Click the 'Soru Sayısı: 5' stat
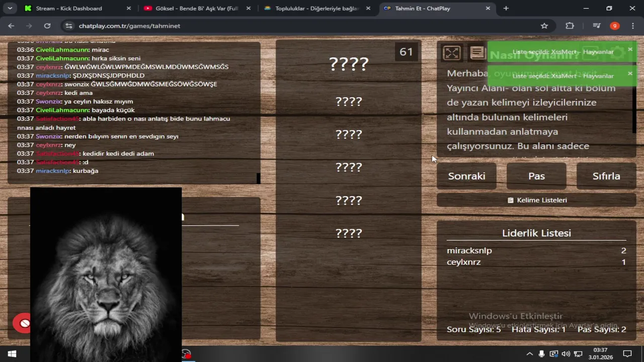Screen dimensions: 644x362 click(x=474, y=329)
